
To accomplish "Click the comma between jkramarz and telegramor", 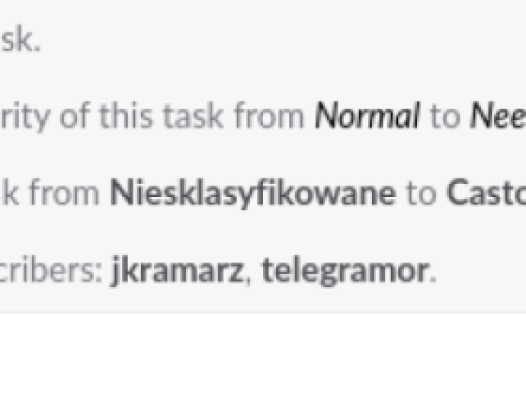I will click(248, 281).
